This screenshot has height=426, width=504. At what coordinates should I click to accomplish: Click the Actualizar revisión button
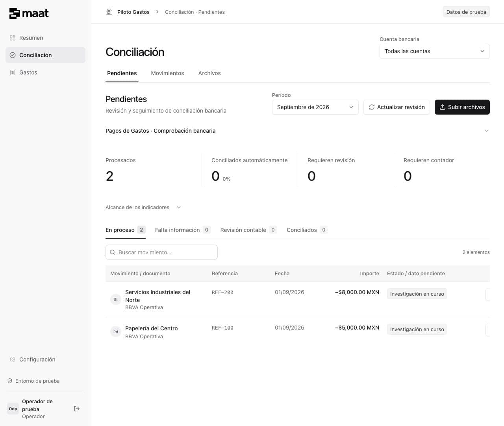397,107
